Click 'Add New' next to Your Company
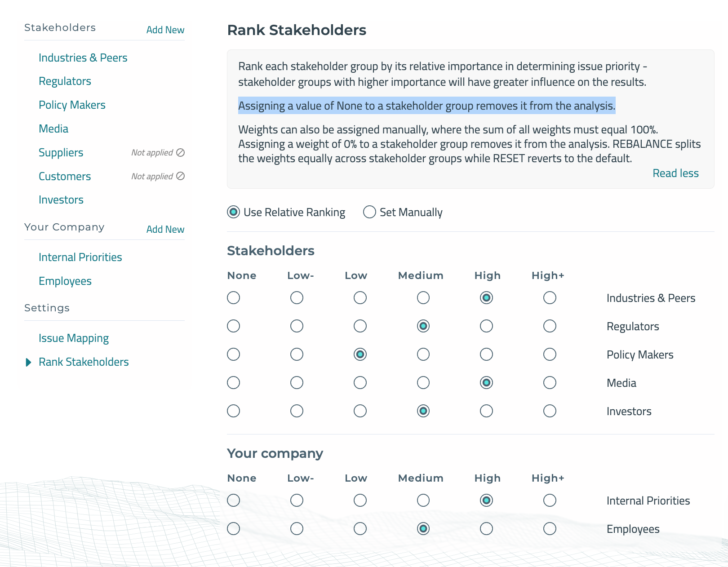This screenshot has width=728, height=567. click(165, 229)
